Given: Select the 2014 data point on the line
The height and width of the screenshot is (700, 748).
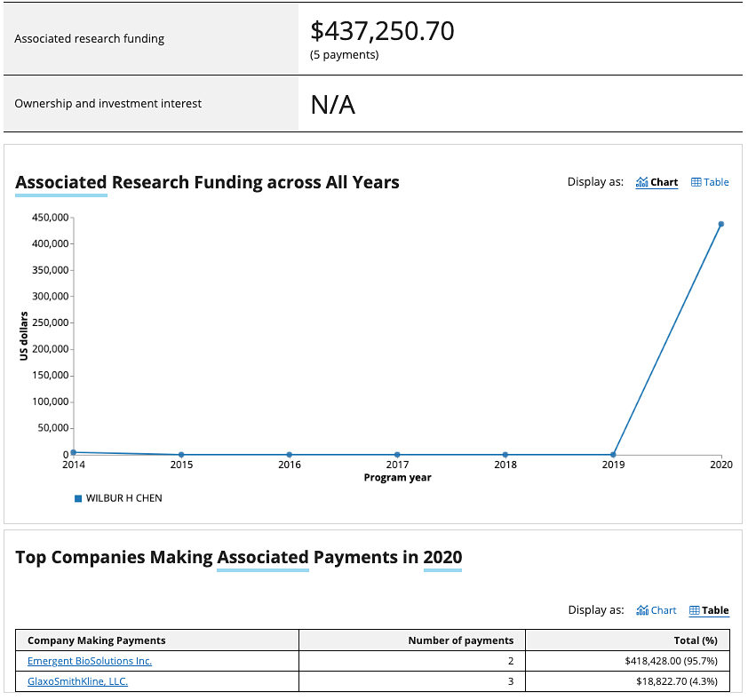Looking at the screenshot, I should [74, 452].
